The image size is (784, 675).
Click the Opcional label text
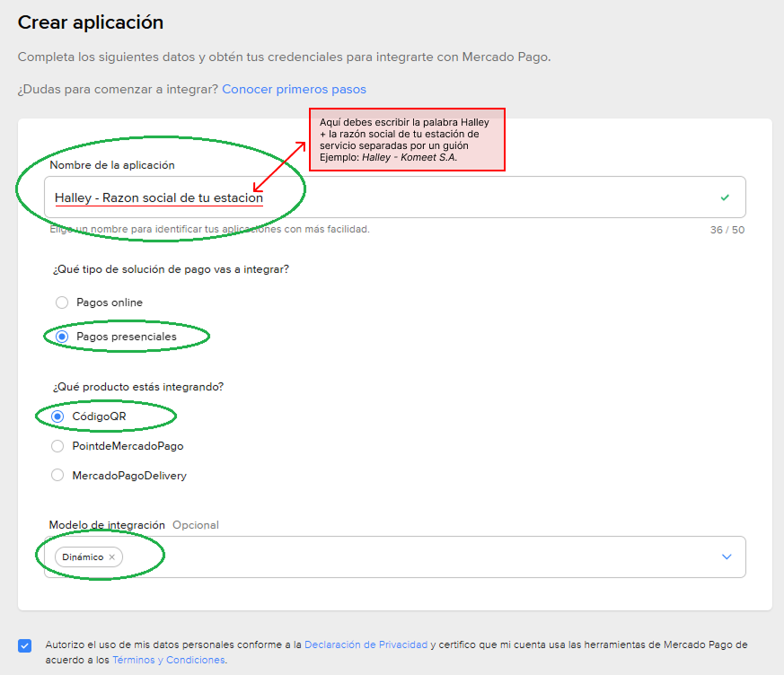196,525
